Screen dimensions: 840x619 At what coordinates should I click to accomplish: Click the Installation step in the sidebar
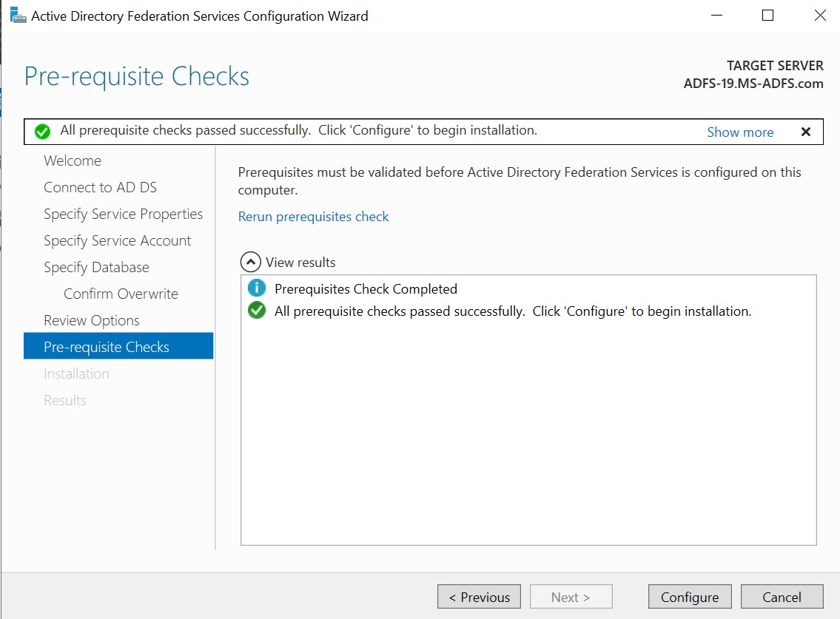coord(77,373)
